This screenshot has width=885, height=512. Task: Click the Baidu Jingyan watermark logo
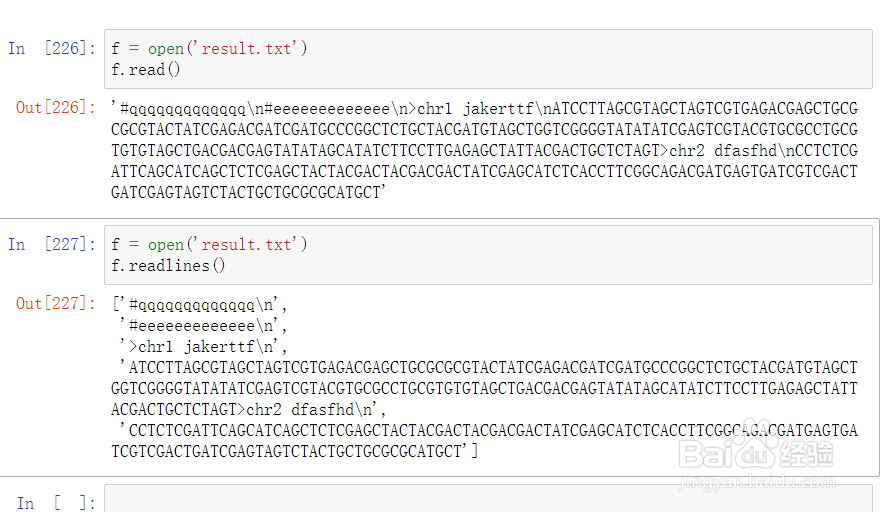756,454
